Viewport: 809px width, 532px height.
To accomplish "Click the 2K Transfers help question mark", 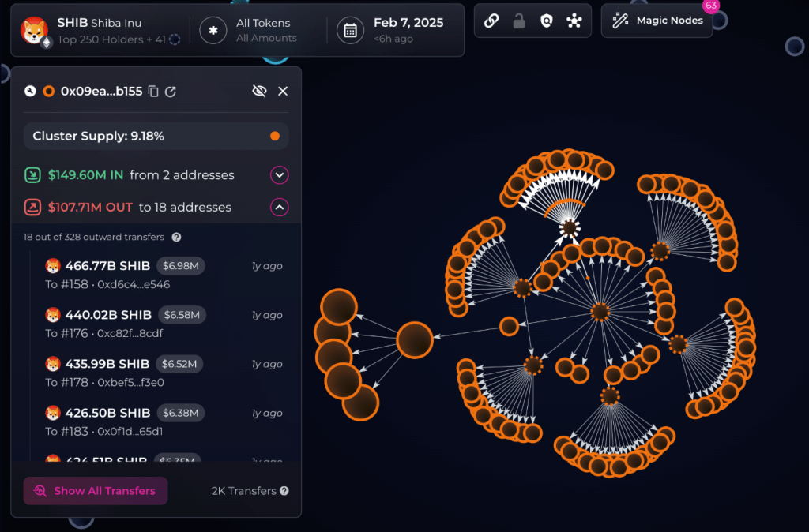I will click(283, 490).
